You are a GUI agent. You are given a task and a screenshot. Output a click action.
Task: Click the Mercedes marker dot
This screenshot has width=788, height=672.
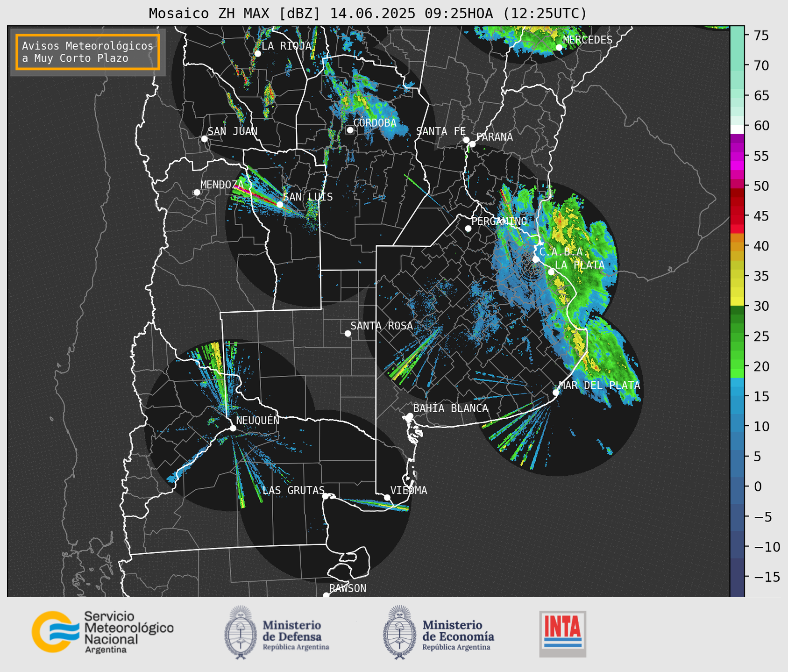coord(559,47)
